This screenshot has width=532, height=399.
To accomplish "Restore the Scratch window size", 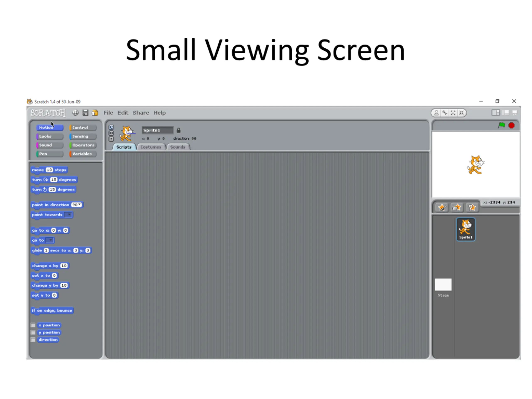I will [497, 101].
